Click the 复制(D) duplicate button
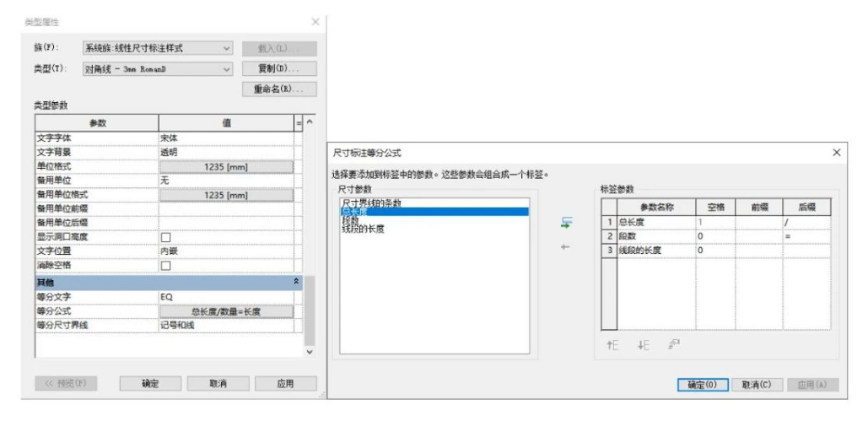868x421 pixels. coord(279,69)
